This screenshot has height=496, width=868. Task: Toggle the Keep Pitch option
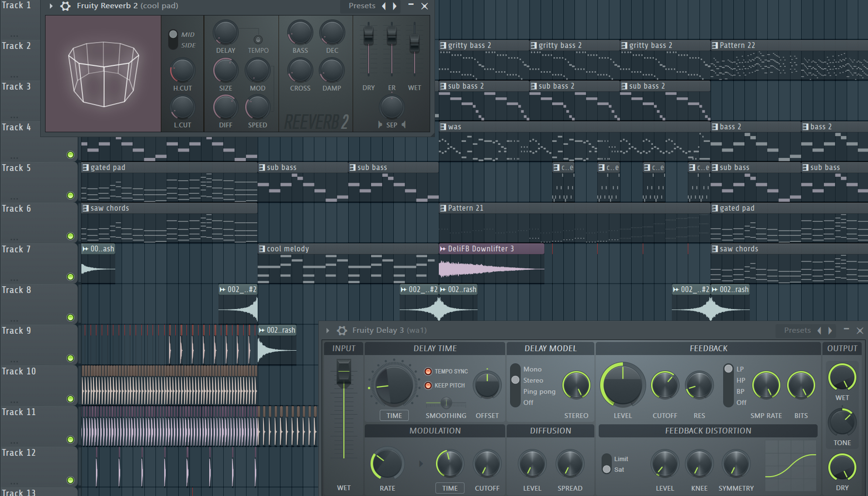[428, 386]
